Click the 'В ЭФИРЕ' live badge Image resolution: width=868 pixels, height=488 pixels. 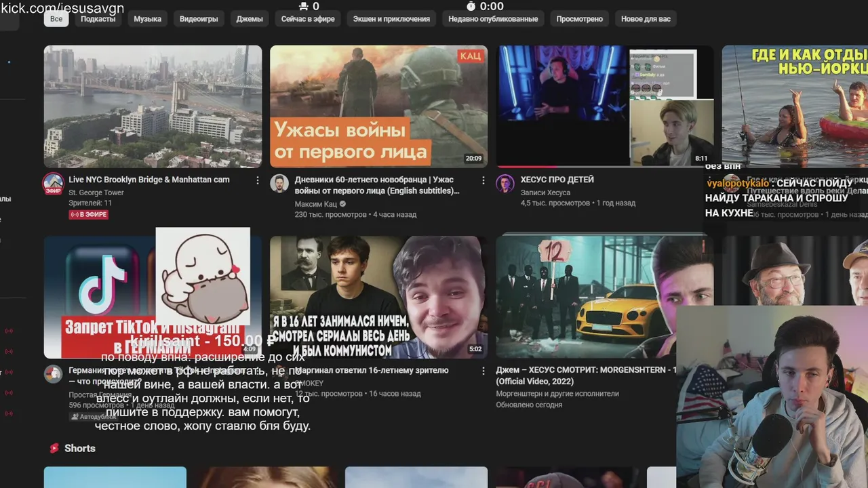click(89, 214)
